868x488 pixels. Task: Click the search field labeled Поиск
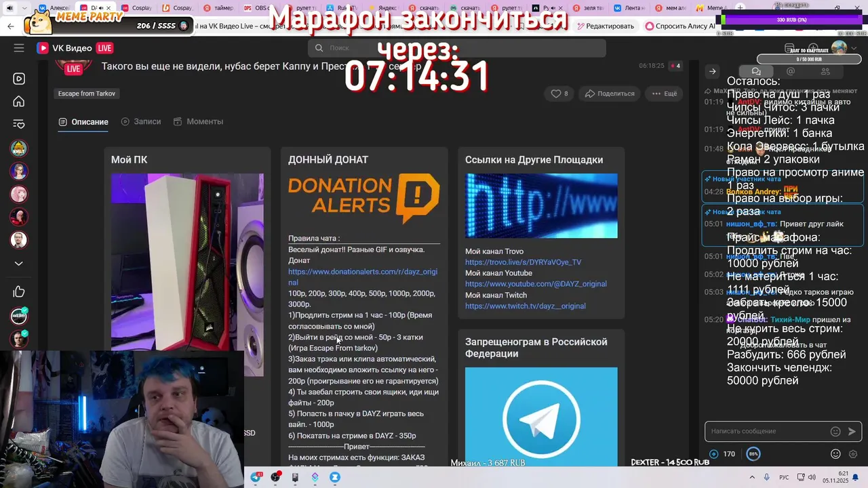[457, 48]
